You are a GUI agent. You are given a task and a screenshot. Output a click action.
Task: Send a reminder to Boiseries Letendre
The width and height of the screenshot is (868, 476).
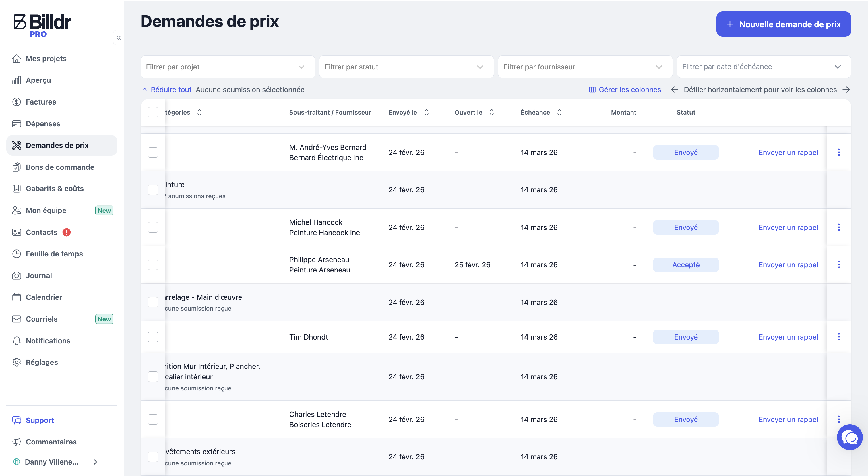[x=788, y=419]
